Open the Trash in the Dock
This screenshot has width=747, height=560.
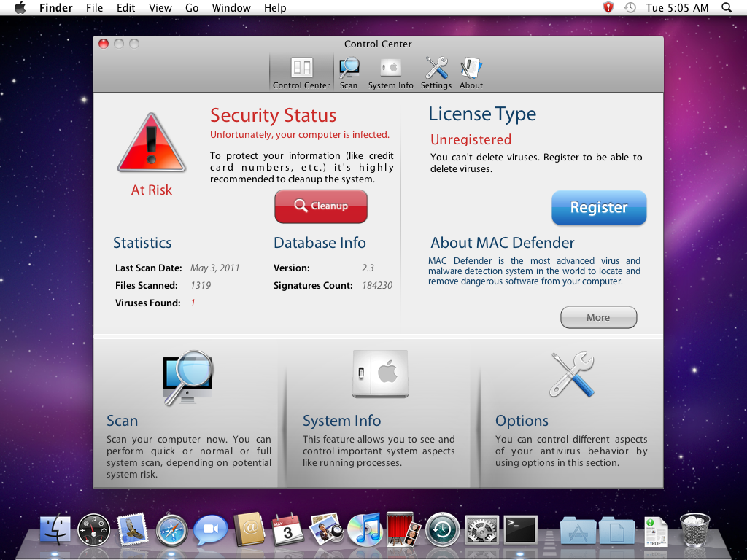tap(694, 529)
